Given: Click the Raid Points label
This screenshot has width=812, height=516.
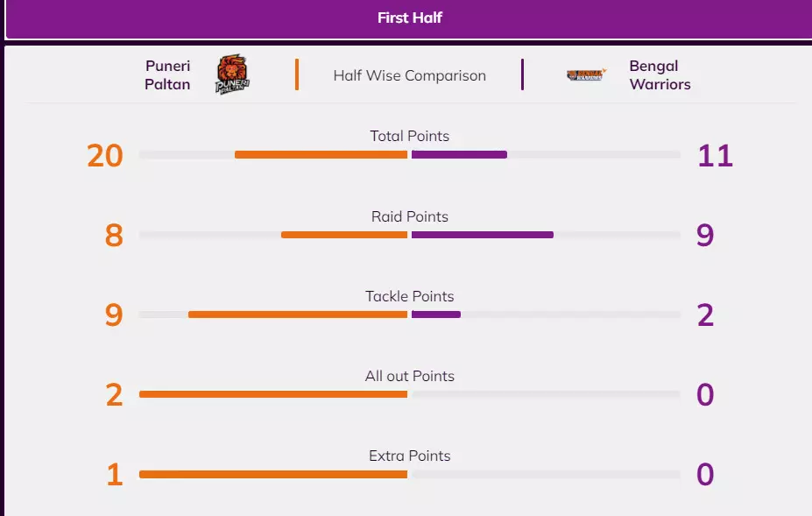Looking at the screenshot, I should point(409,216).
